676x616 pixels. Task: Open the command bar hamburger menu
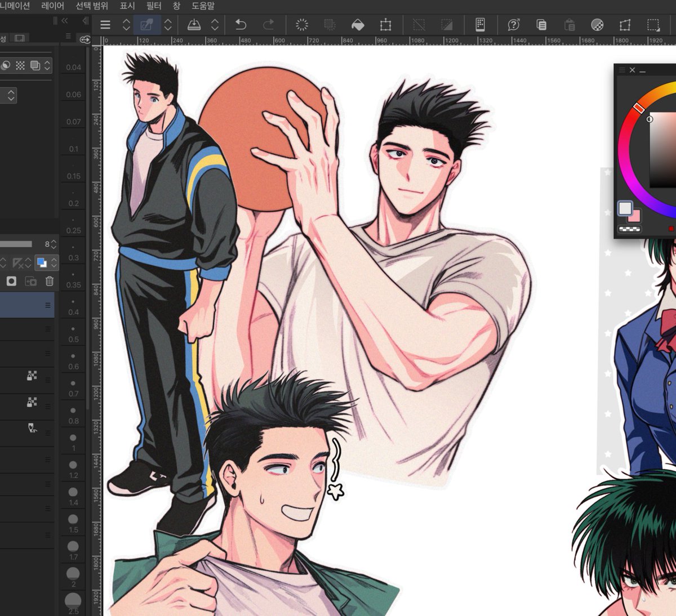pos(105,25)
